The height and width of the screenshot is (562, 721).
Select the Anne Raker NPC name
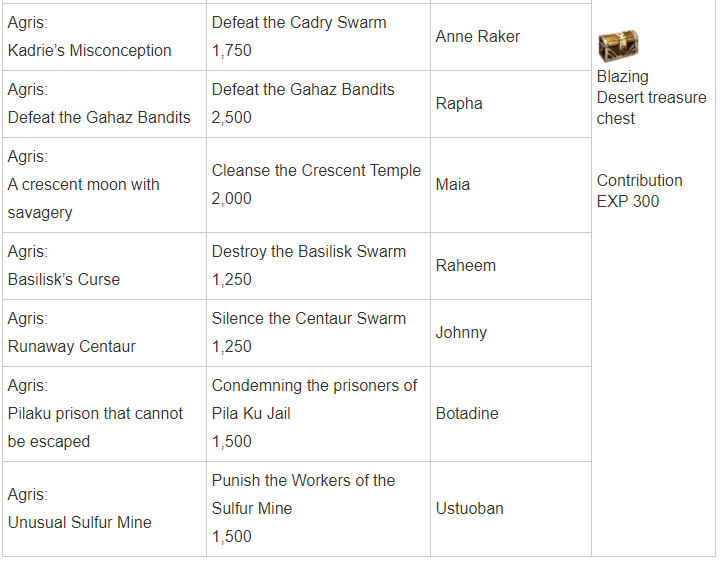pyautogui.click(x=477, y=36)
